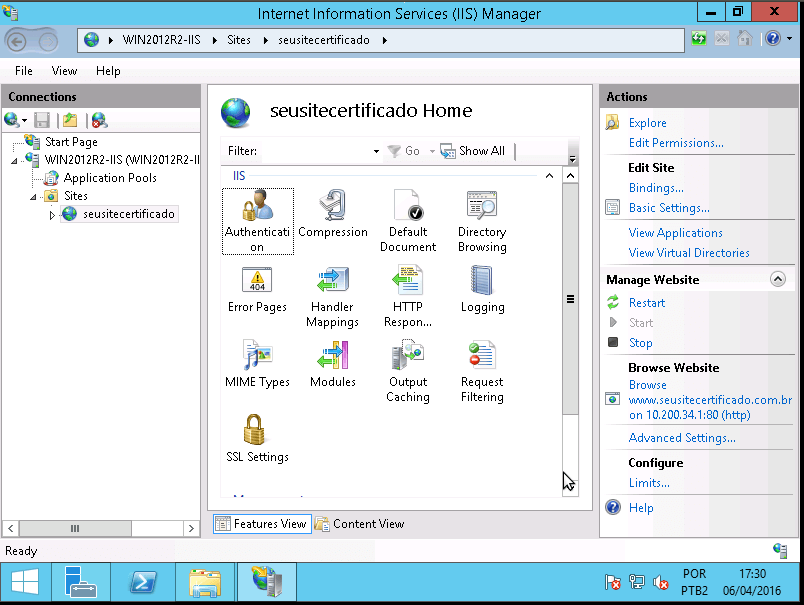This screenshot has height=605, width=804.
Task: Open Advanced Settings link
Action: coord(682,438)
